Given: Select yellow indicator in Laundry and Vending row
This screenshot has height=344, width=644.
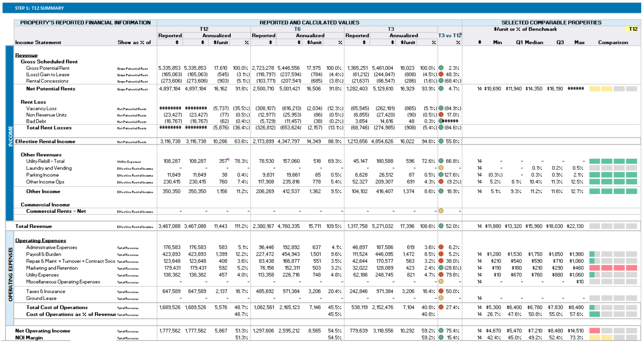Looking at the screenshot, I should (x=441, y=168).
